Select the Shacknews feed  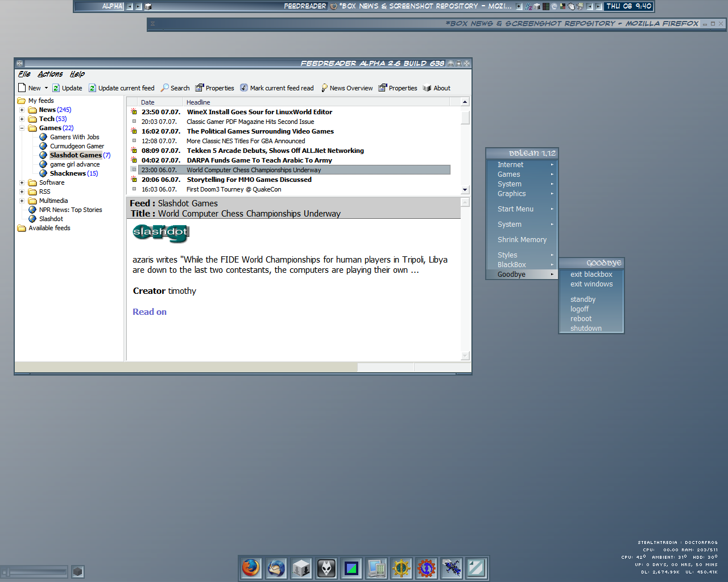point(68,173)
